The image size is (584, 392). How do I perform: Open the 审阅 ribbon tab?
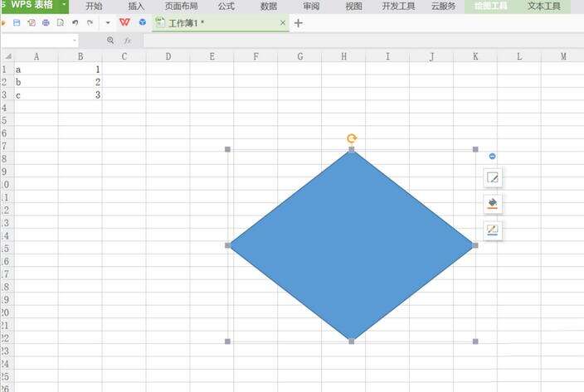click(311, 6)
